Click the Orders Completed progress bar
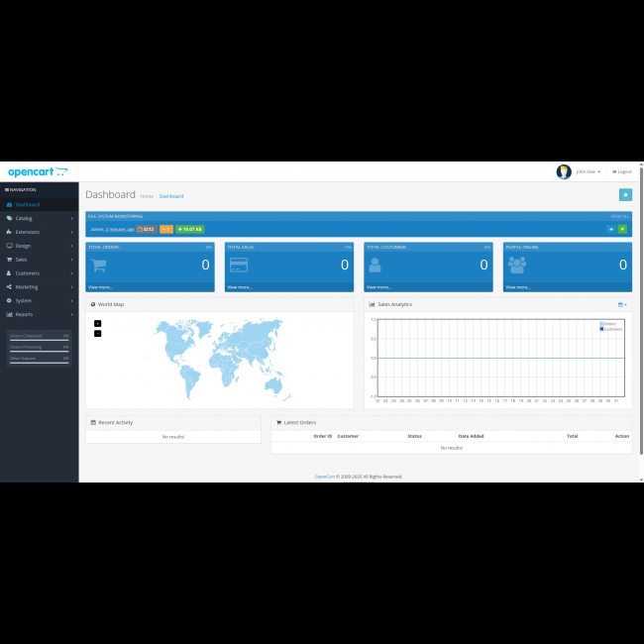Screen dimensions: 644x644 [39, 341]
